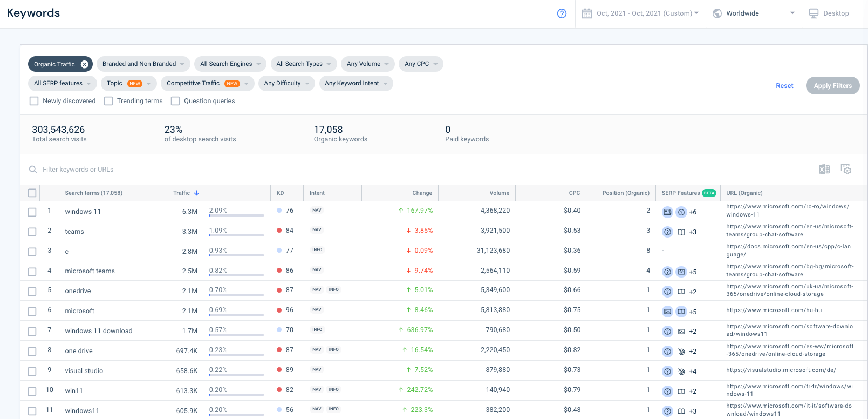Click question SERP icon in onedrive row
The height and width of the screenshot is (419, 868).
coord(667,292)
